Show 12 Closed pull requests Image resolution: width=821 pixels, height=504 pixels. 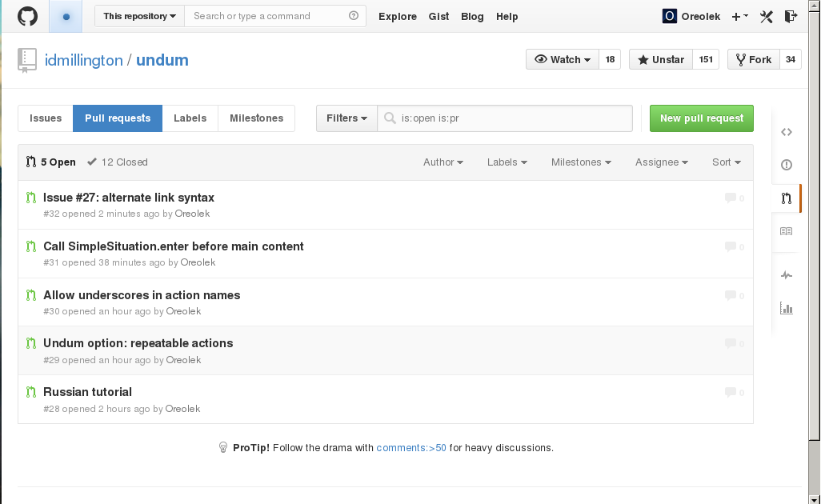(x=118, y=162)
